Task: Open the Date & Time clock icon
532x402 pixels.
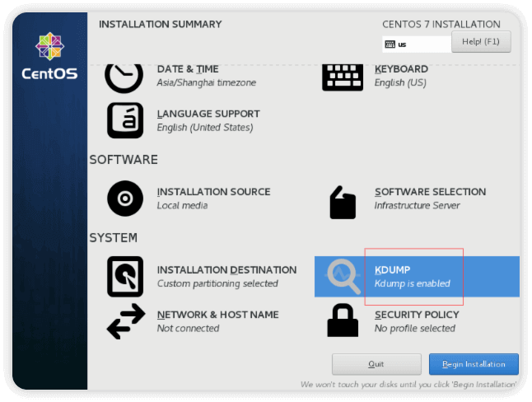Action: (124, 78)
